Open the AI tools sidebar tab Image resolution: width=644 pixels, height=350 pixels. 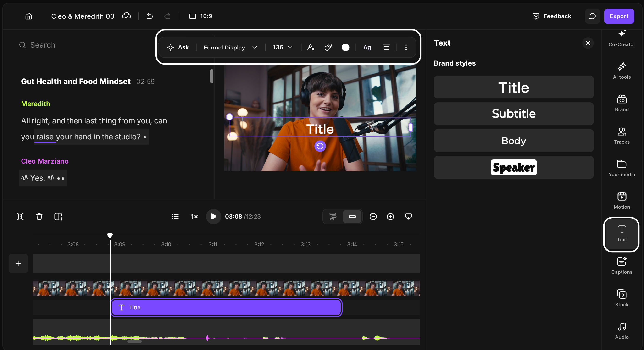tap(622, 71)
